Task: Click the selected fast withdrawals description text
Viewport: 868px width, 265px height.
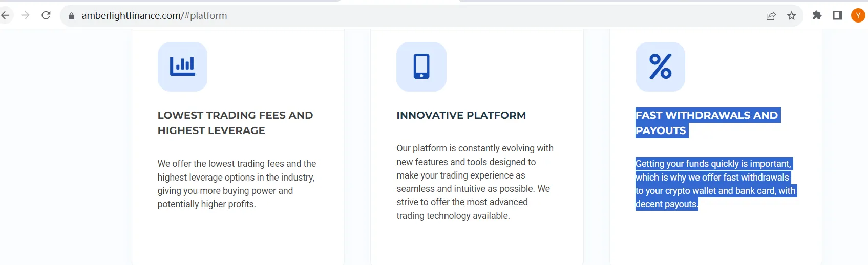Action: (x=716, y=184)
